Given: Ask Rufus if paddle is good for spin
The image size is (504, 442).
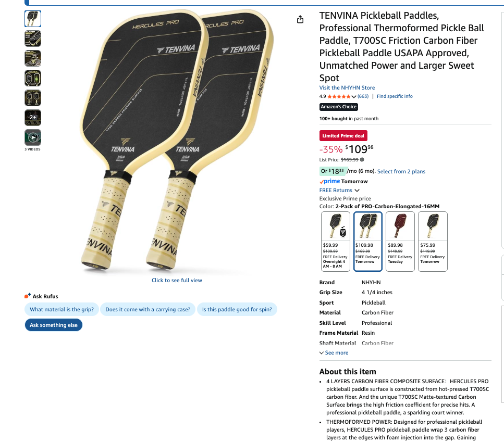Looking at the screenshot, I should click(x=237, y=309).
